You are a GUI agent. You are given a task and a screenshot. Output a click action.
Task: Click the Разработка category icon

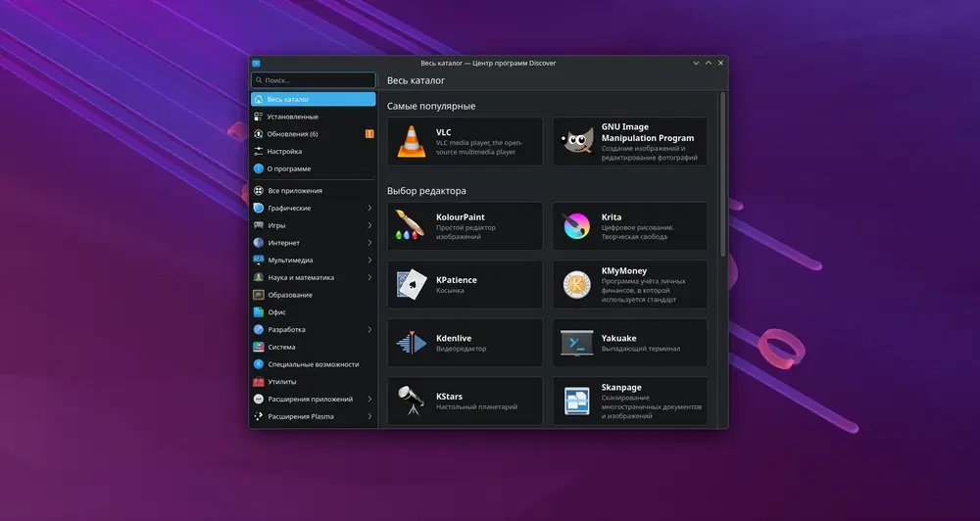point(258,329)
